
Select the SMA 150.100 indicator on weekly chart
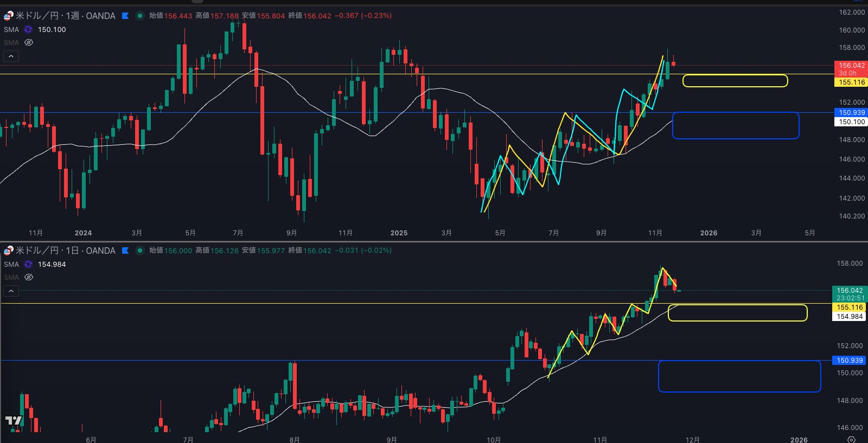click(x=11, y=30)
